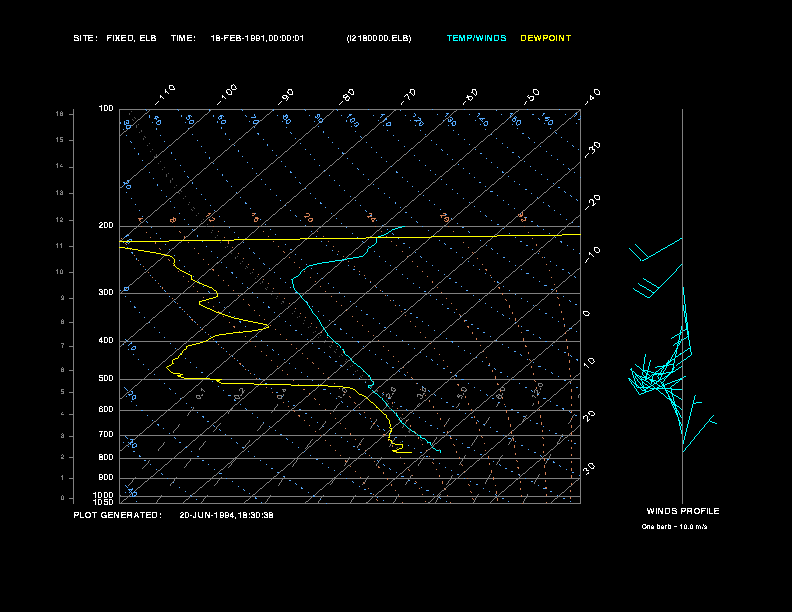Click the 300 pressure level label
Screen dimensions: 792x612
pos(106,292)
